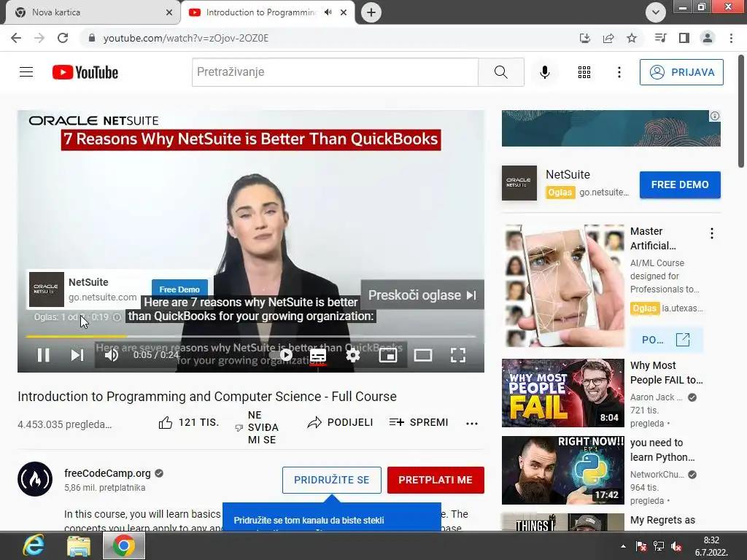Click Chrome taskbar icon
747x560 pixels.
point(123,545)
